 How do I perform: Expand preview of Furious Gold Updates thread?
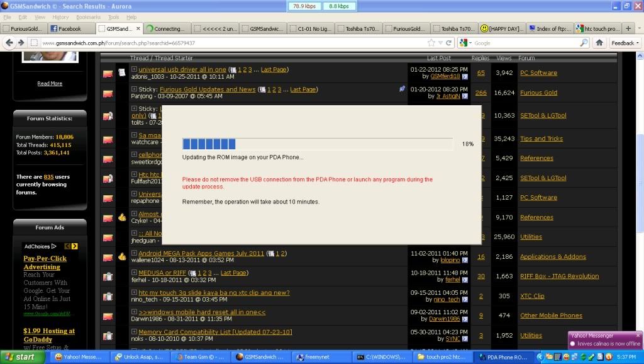pos(134,89)
